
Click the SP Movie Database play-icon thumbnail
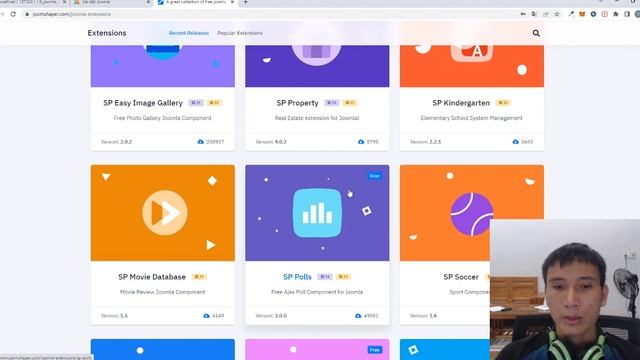162,213
